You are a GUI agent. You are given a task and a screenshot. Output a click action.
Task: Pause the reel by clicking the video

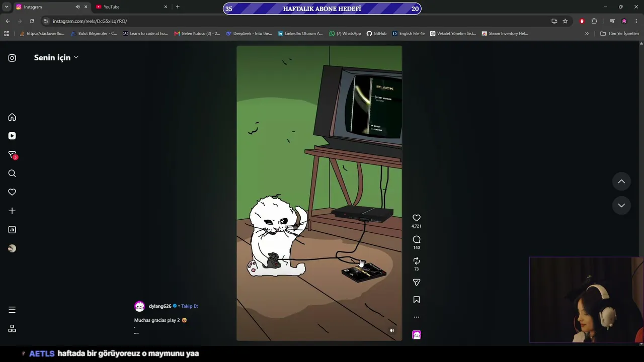pos(319,193)
